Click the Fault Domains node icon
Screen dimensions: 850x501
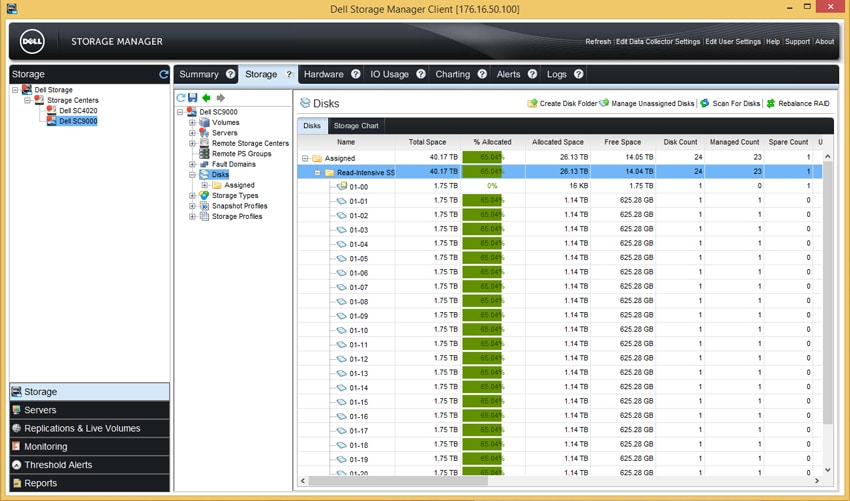(204, 164)
